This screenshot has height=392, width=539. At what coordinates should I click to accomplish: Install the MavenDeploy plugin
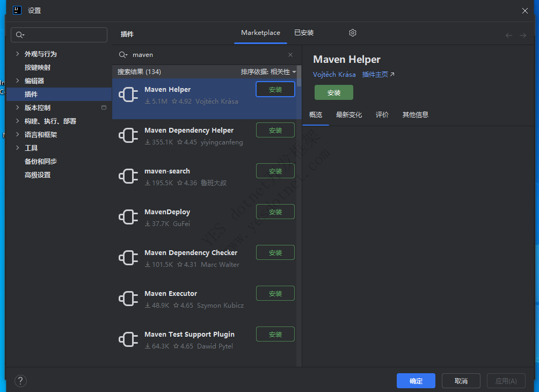click(x=275, y=212)
